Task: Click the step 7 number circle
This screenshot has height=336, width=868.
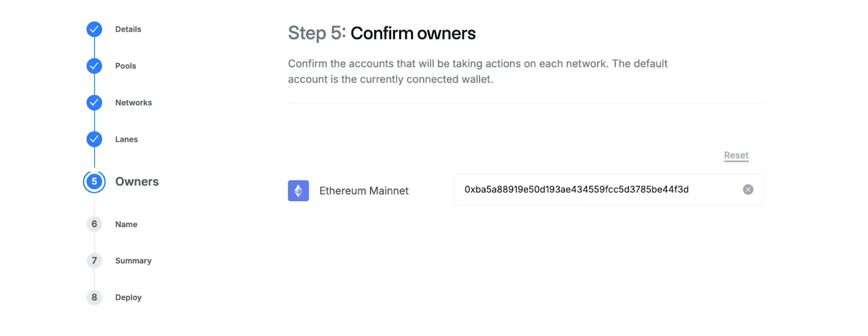Action: (x=94, y=261)
